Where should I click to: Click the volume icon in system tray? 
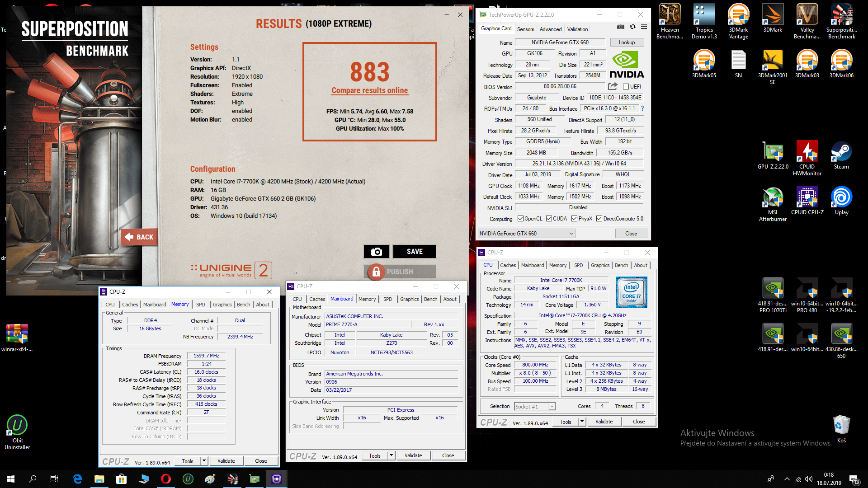[809, 479]
